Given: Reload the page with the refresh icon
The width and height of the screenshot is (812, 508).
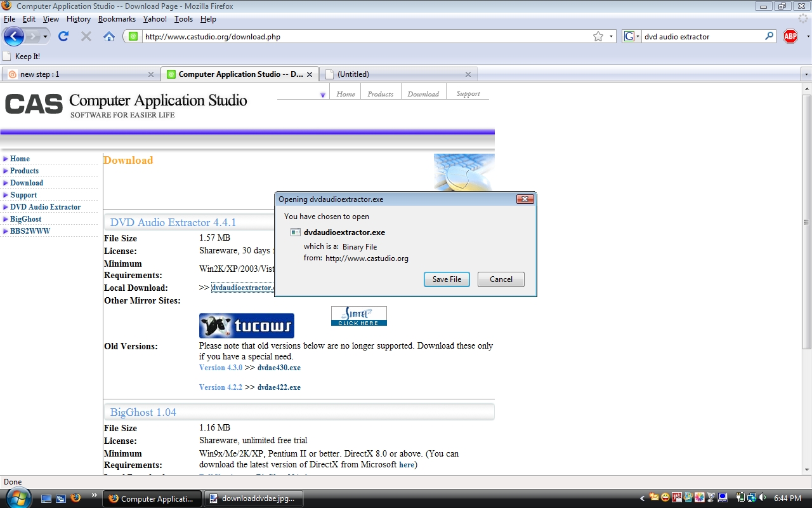Looking at the screenshot, I should click(x=63, y=36).
